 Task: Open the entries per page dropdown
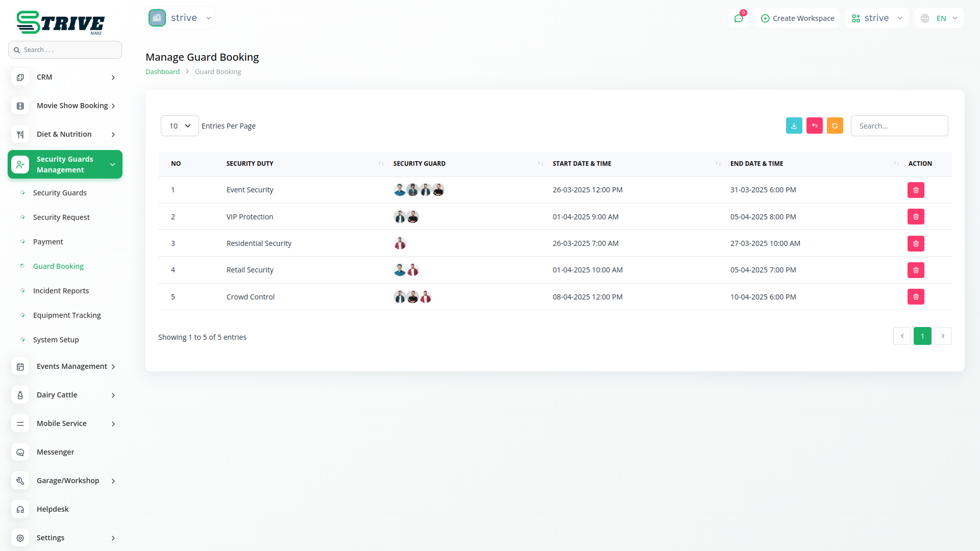180,126
